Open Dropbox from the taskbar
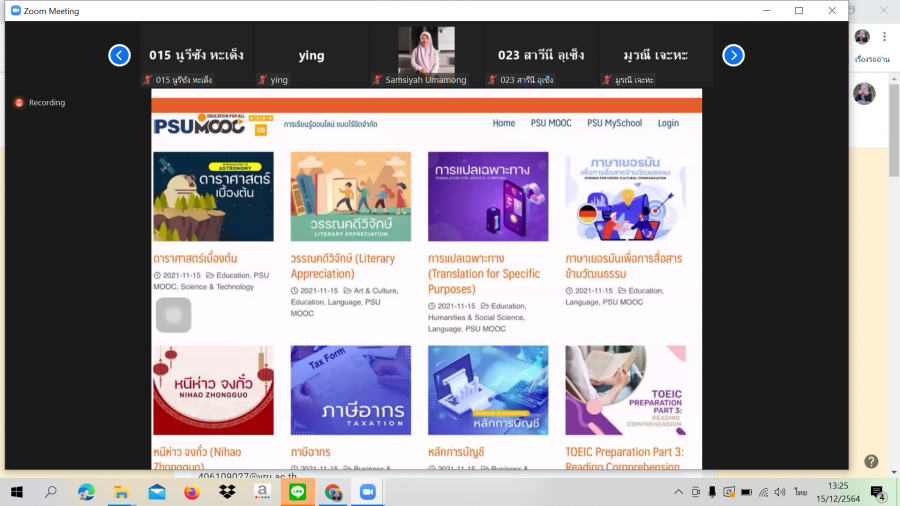This screenshot has height=506, width=900. (227, 492)
